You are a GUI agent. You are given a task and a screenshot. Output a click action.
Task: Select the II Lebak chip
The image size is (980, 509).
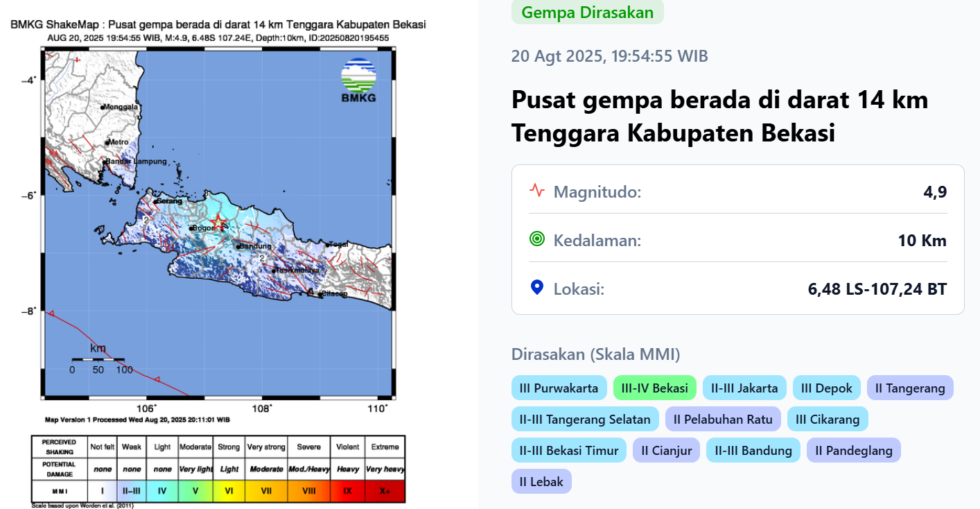(x=541, y=481)
